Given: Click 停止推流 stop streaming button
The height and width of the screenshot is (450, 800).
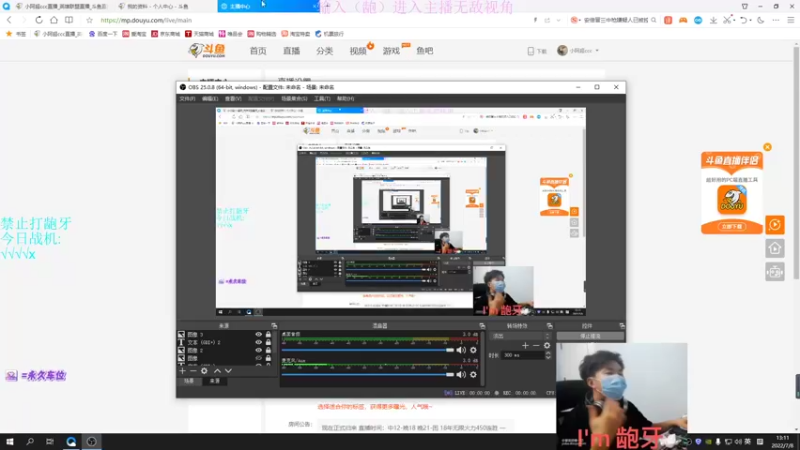Looking at the screenshot, I should pyautogui.click(x=590, y=336).
